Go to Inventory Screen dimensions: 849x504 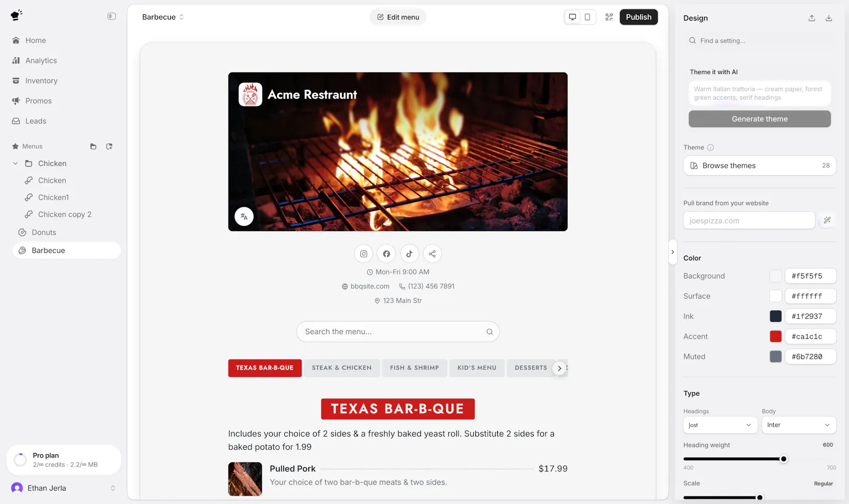point(41,81)
